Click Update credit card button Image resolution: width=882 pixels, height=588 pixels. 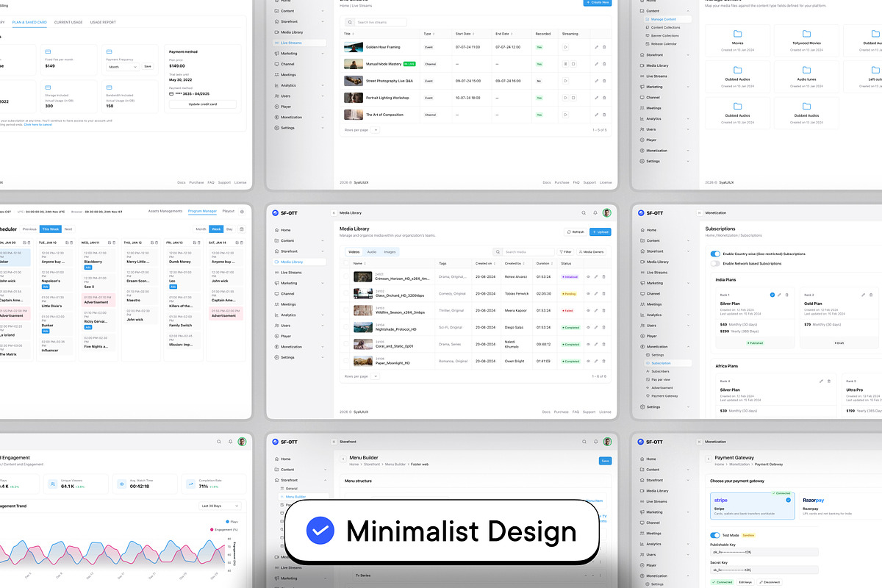pyautogui.click(x=203, y=104)
